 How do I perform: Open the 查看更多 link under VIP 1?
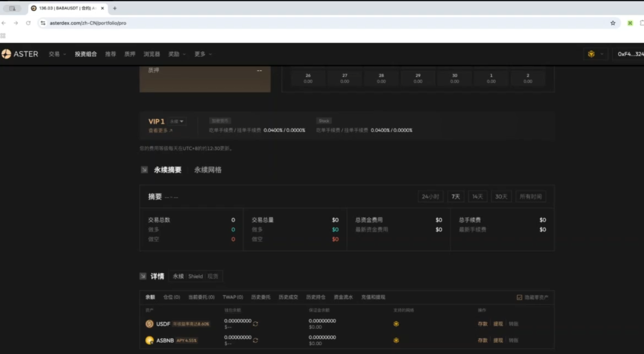(160, 130)
